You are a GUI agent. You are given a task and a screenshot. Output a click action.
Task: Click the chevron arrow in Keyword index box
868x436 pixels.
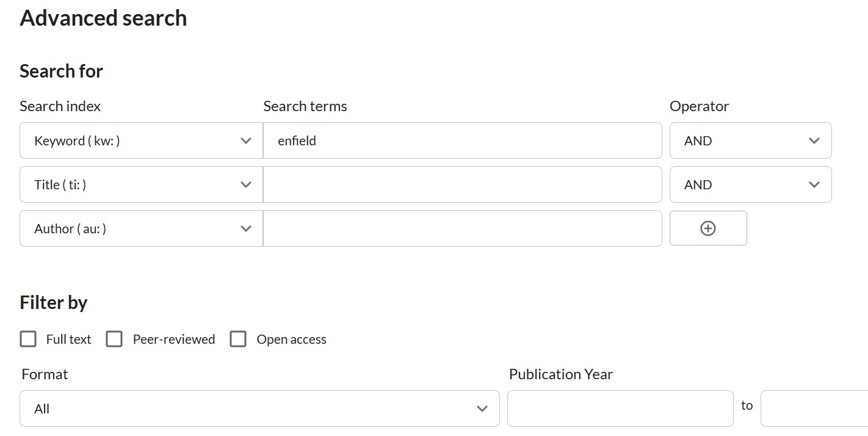246,141
